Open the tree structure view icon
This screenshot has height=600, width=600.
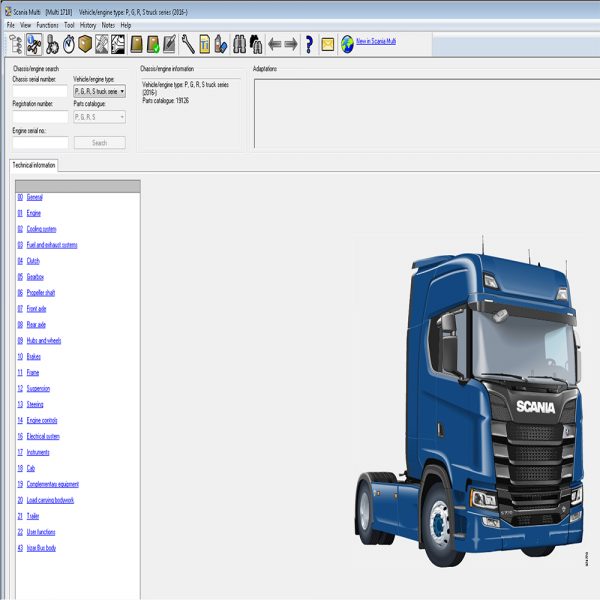[x=16, y=44]
